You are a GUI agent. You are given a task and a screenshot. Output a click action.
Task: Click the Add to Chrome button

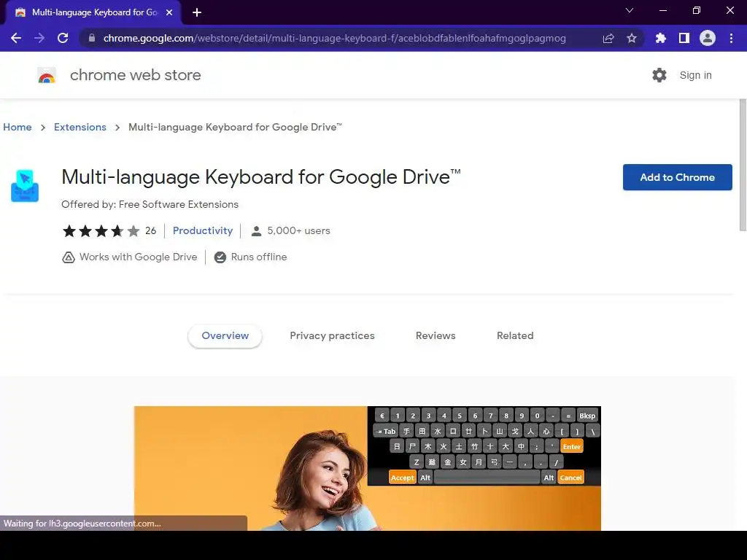(677, 177)
